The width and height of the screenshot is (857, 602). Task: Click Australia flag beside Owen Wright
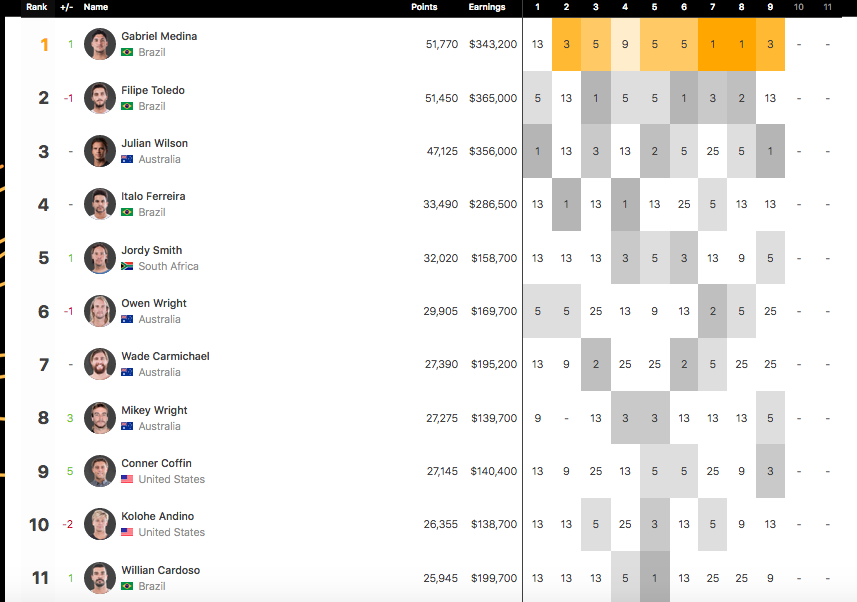click(127, 320)
